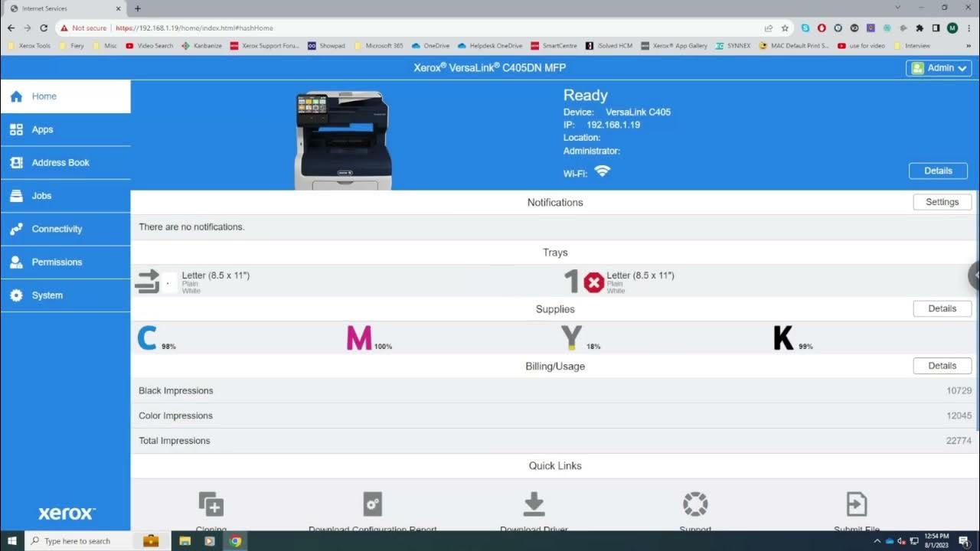Open the Cloning quick link icon
This screenshot has height=551, width=980.
coord(211,504)
